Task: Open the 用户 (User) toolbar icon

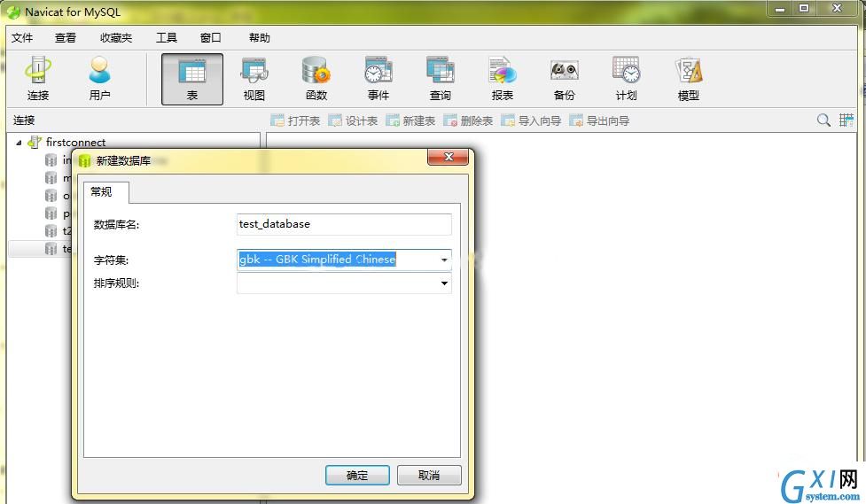Action: click(99, 79)
